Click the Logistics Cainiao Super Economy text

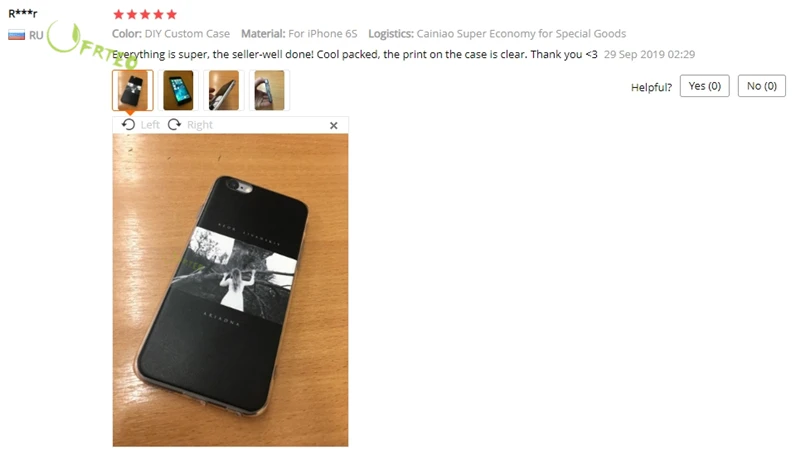click(497, 34)
